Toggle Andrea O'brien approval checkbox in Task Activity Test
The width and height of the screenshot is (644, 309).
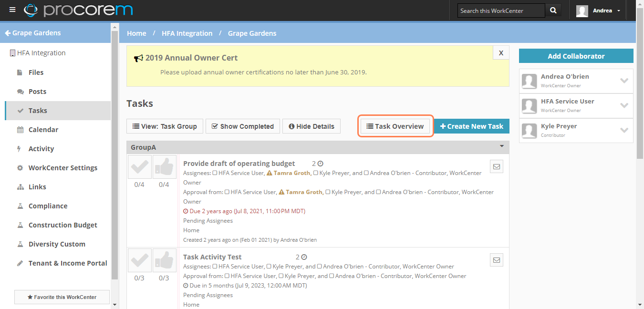[x=332, y=276]
